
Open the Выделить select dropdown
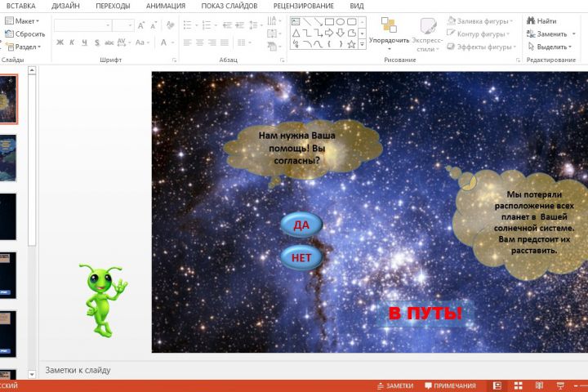(550, 47)
